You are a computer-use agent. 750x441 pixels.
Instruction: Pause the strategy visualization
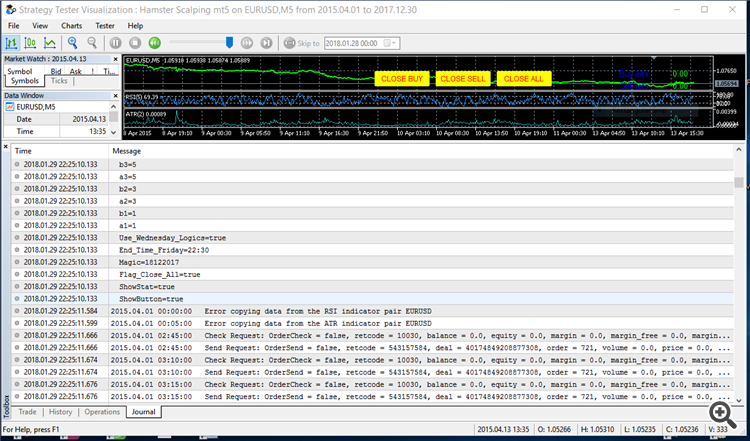click(x=116, y=43)
